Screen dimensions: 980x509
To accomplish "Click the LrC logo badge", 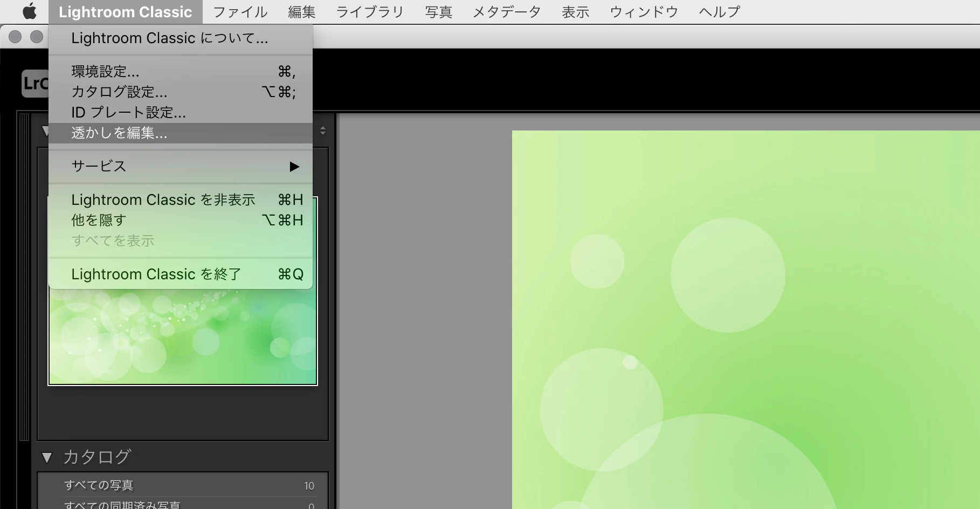I will 35,84.
